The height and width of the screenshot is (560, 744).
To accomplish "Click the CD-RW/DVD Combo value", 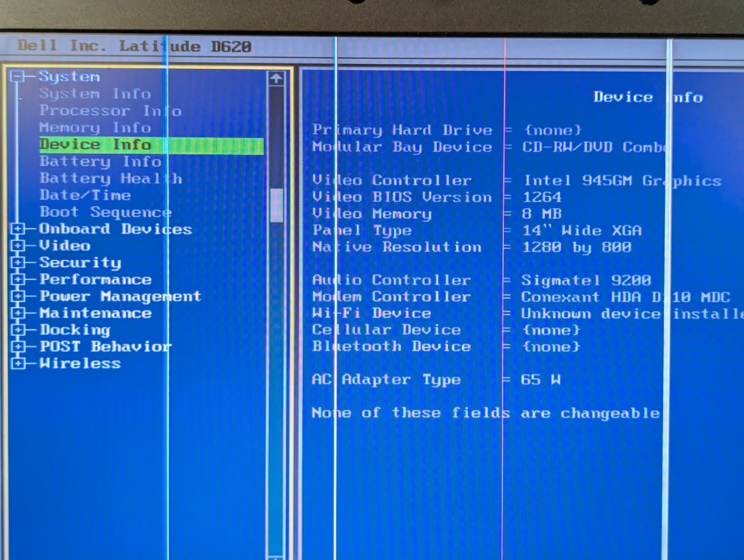I will pos(594,147).
